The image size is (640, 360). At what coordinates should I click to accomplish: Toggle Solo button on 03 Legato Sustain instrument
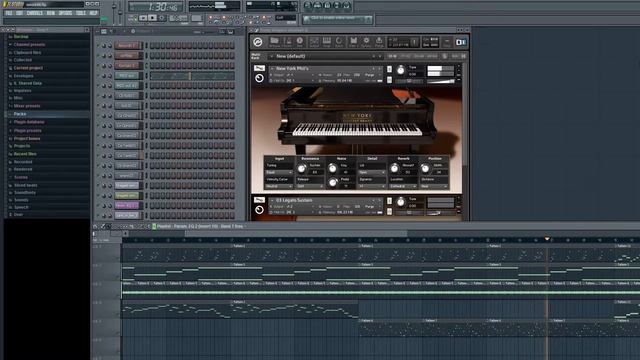pyautogui.click(x=389, y=201)
